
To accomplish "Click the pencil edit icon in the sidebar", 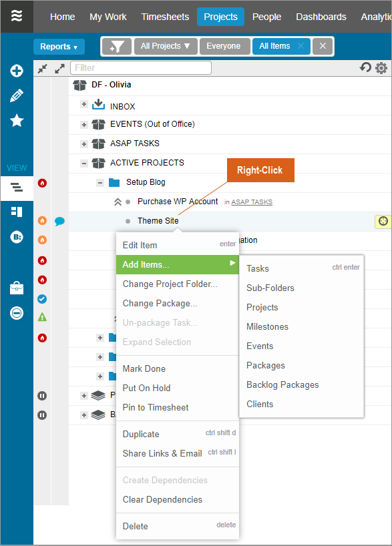I will click(x=15, y=95).
